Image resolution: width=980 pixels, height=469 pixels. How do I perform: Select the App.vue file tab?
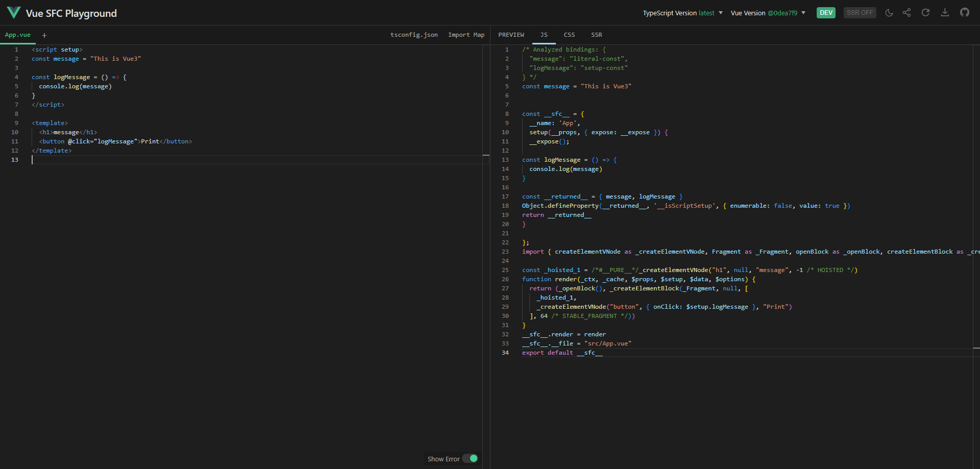[x=18, y=35]
